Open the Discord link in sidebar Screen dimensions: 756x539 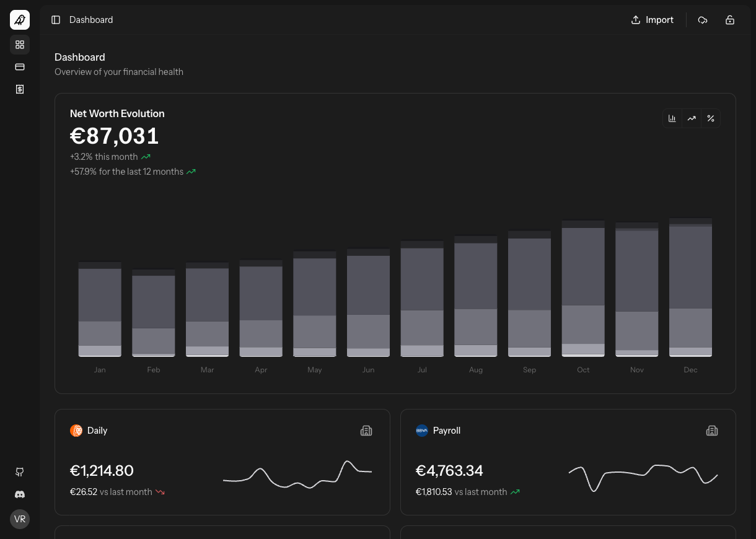(x=20, y=494)
